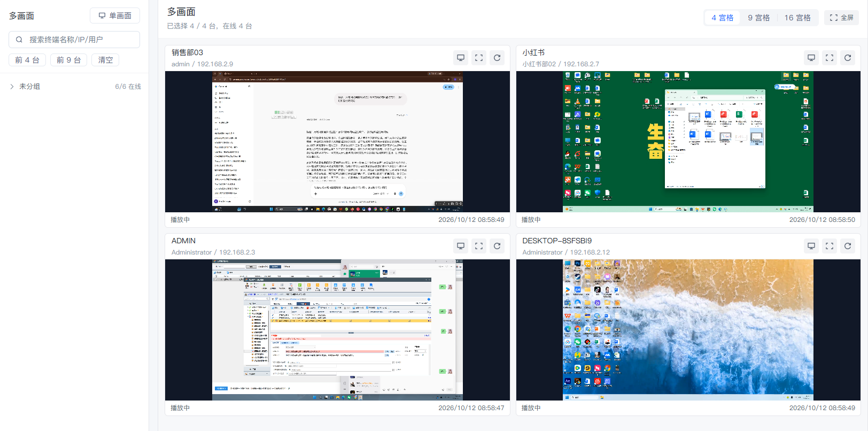Switch to 16 宫格 layout
The height and width of the screenshot is (431, 868).
point(797,18)
